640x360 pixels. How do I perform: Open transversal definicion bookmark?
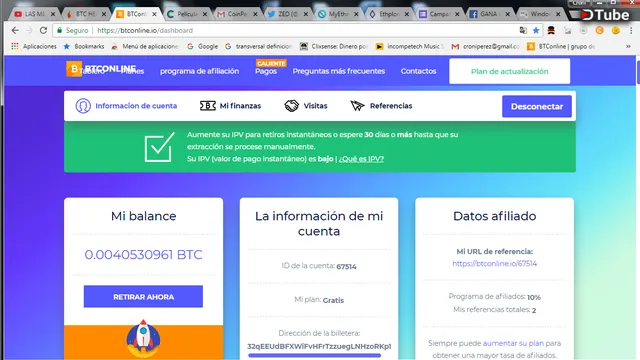(x=259, y=47)
